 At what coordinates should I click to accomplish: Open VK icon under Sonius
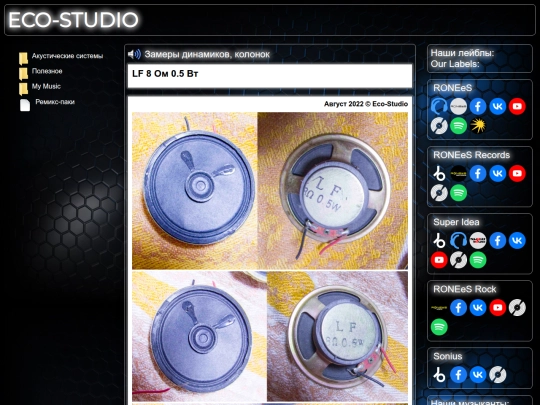(x=478, y=375)
